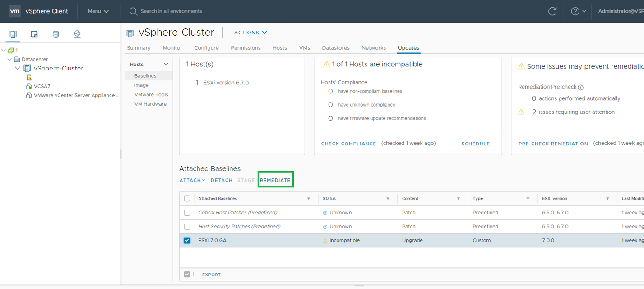The width and height of the screenshot is (644, 289).
Task: Click the REMEDIATE button
Action: click(275, 180)
